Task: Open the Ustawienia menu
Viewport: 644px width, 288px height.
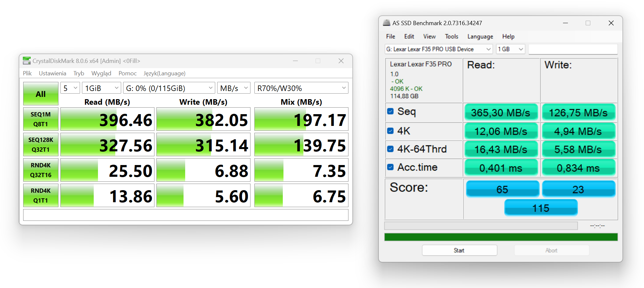Action: click(52, 73)
